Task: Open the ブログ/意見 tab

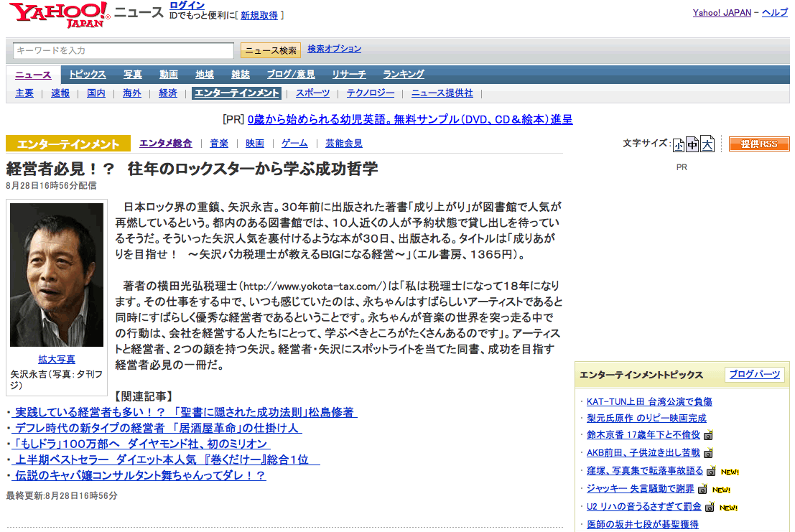Action: point(291,75)
